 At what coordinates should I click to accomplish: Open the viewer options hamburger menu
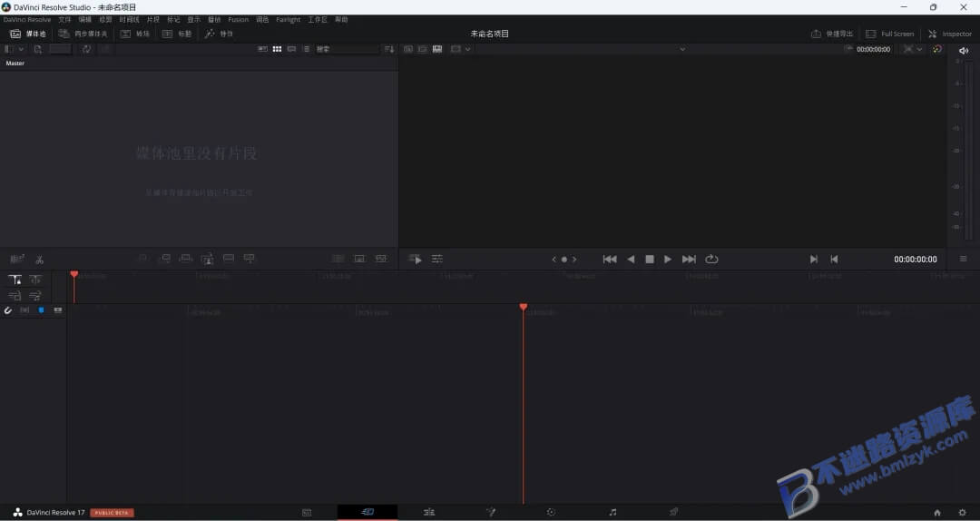coord(963,259)
